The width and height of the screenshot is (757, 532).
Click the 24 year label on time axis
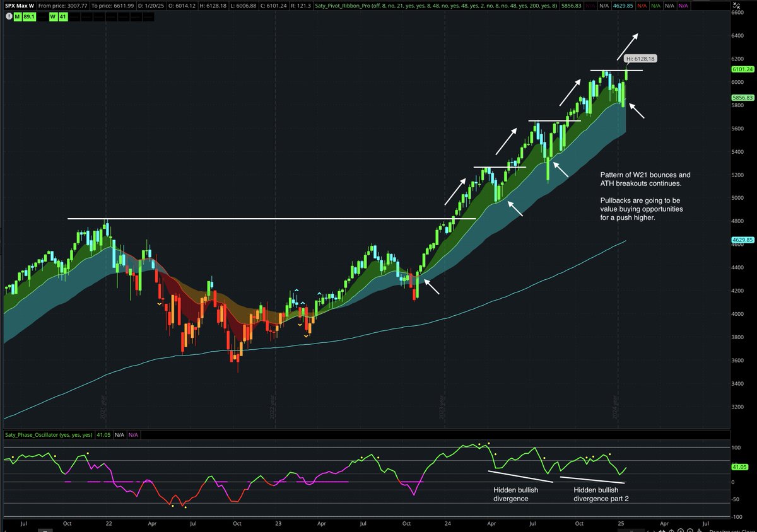[x=447, y=523]
